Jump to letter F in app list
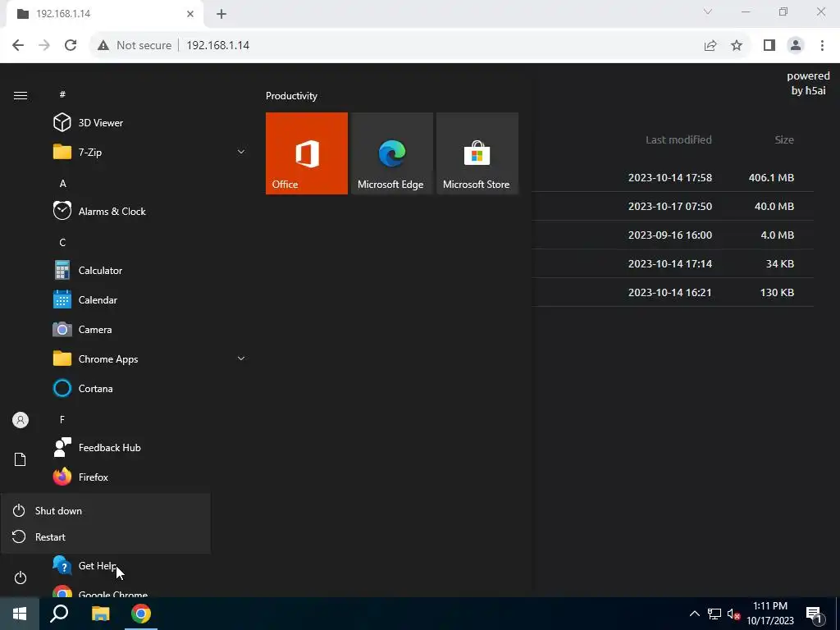This screenshot has width=840, height=630. tap(62, 419)
